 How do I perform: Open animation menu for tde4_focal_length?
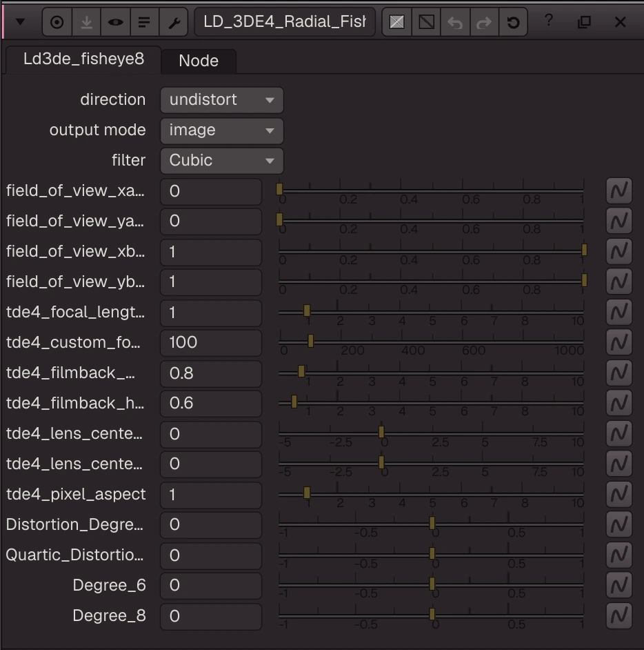point(619,312)
